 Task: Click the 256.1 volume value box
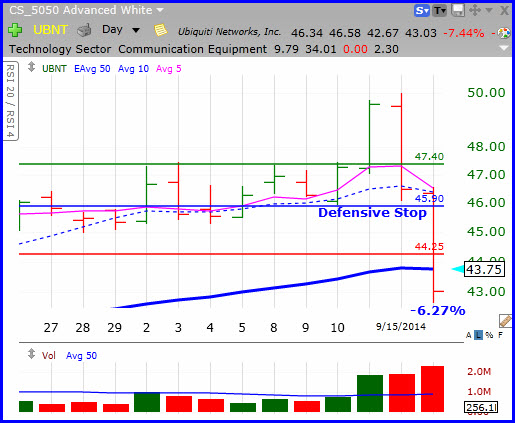point(481,407)
